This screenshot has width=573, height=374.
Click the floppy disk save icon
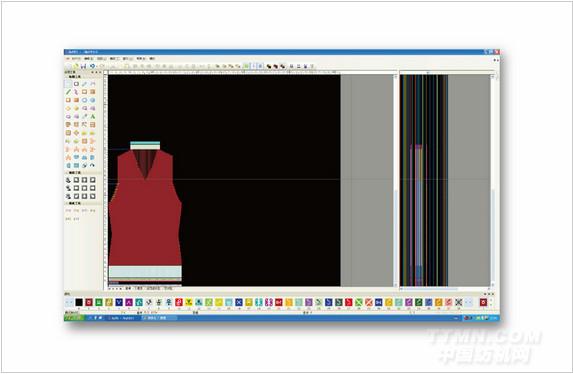(84, 66)
